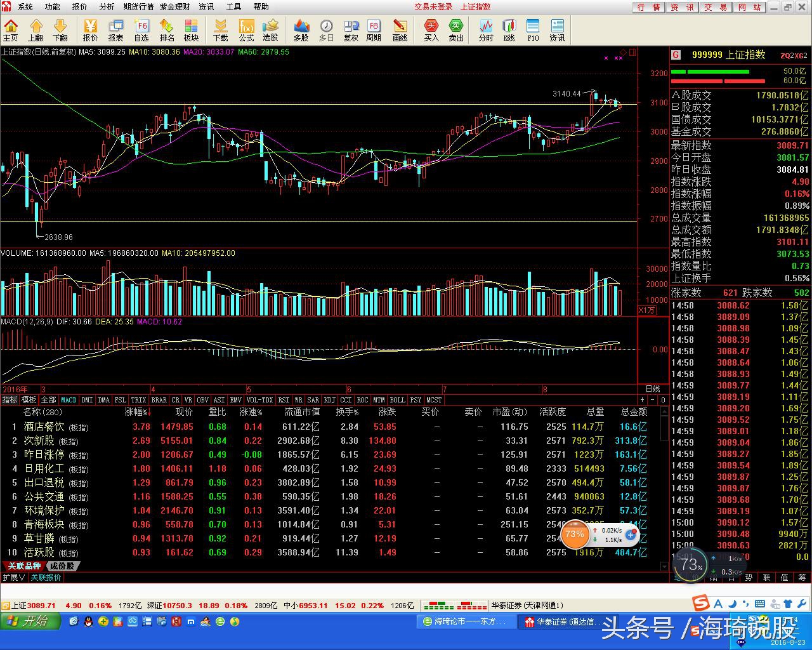
Task: Open the 日线 period selector
Action: click(652, 388)
